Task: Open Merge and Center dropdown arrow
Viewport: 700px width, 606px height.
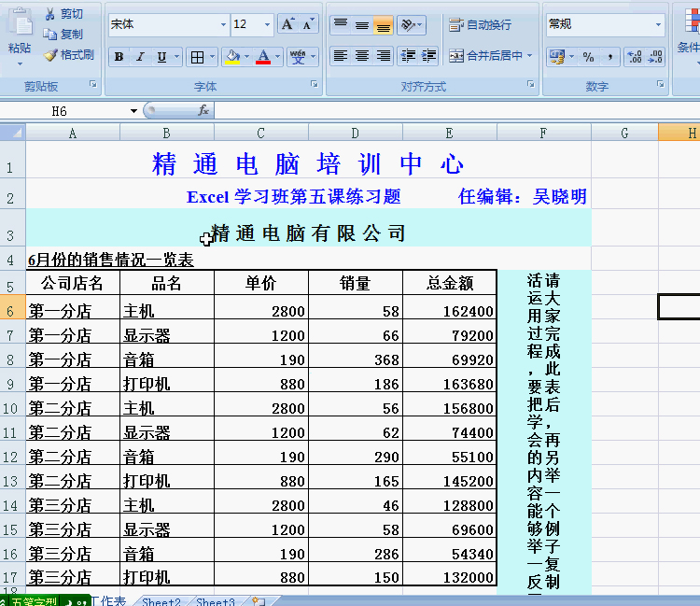Action: (530, 56)
